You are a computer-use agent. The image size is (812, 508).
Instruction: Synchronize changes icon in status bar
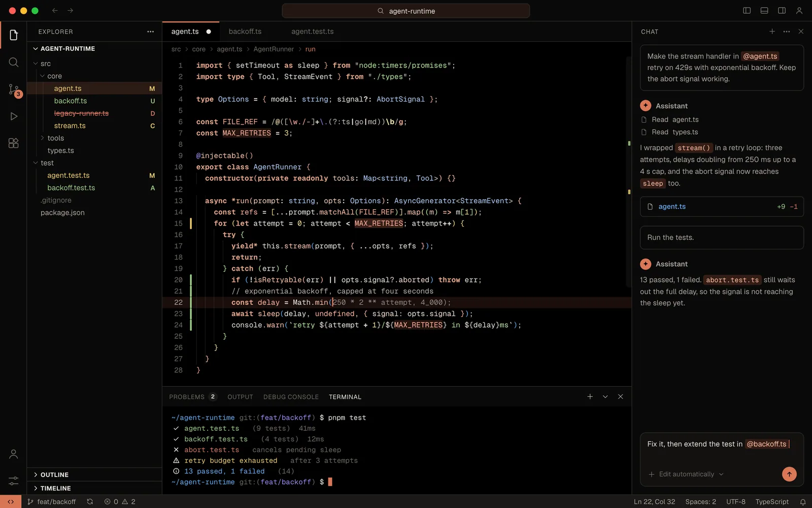tap(90, 501)
